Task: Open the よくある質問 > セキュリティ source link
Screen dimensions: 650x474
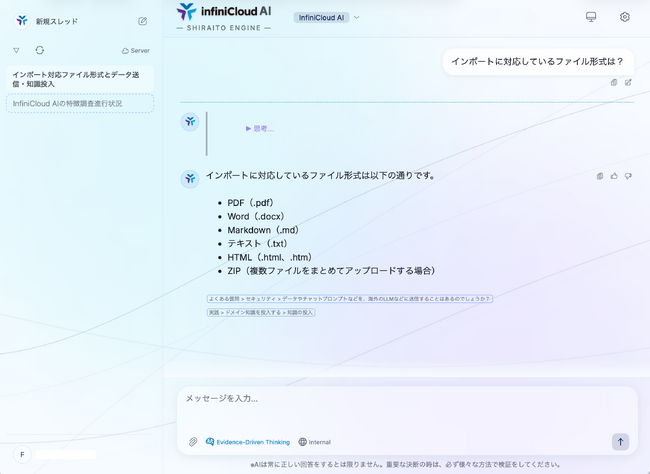Action: click(350, 299)
